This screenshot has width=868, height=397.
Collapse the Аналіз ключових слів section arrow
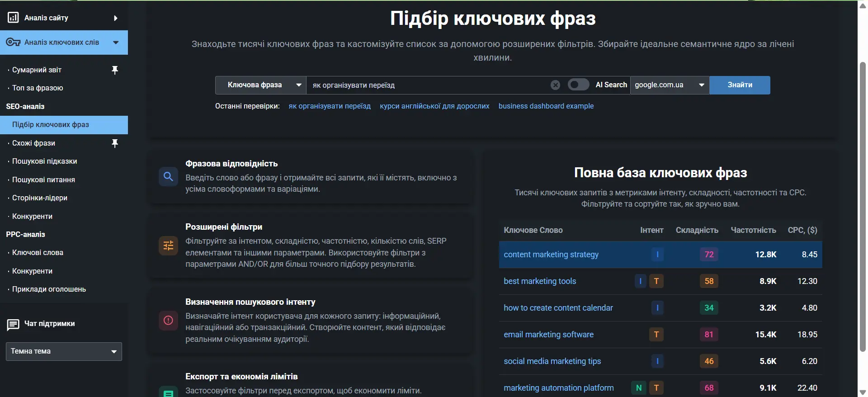[116, 43]
